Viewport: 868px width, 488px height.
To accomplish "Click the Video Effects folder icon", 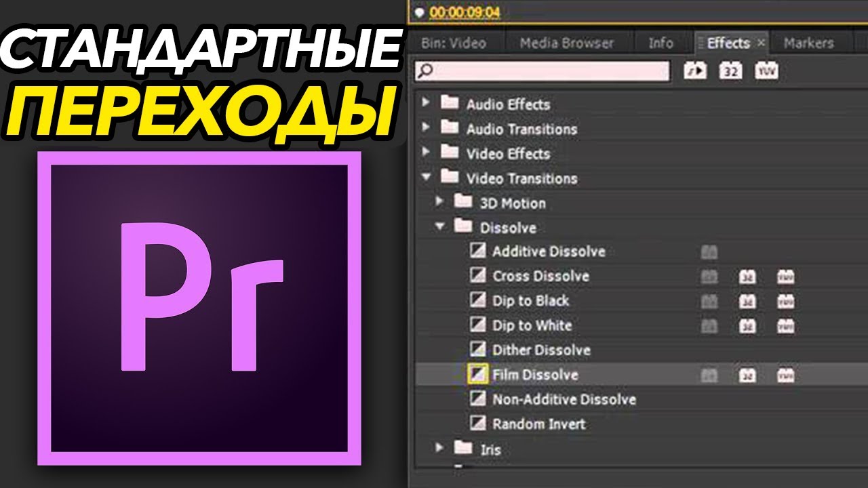I will coord(450,152).
